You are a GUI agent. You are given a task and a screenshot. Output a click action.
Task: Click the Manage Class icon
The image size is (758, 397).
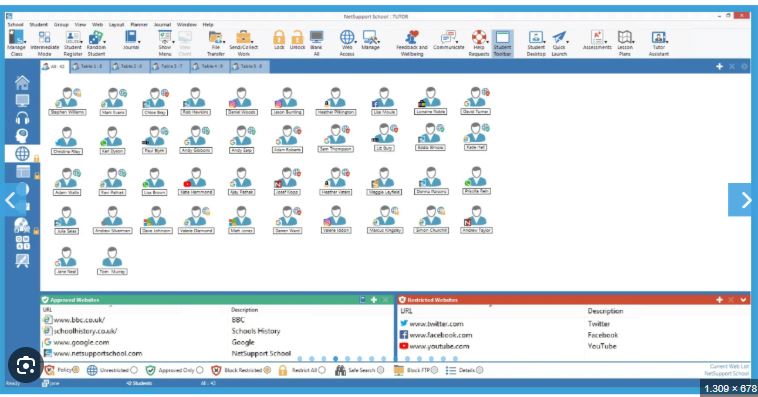pos(16,37)
